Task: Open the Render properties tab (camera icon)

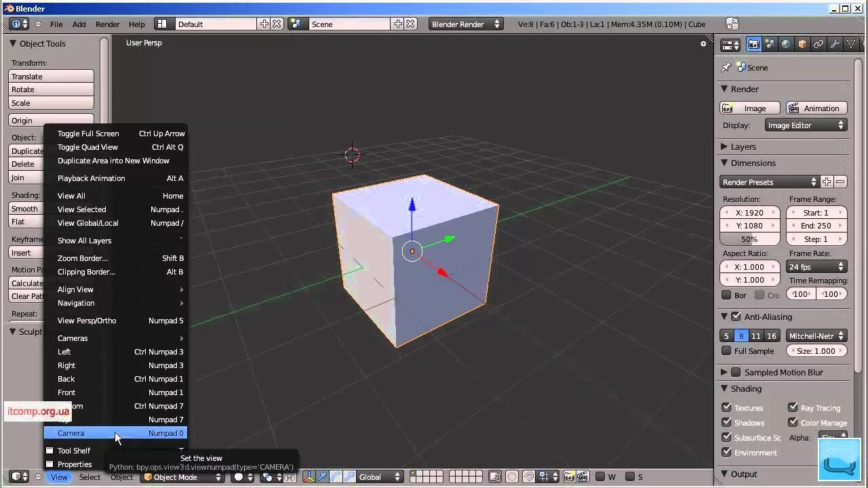Action: [753, 44]
